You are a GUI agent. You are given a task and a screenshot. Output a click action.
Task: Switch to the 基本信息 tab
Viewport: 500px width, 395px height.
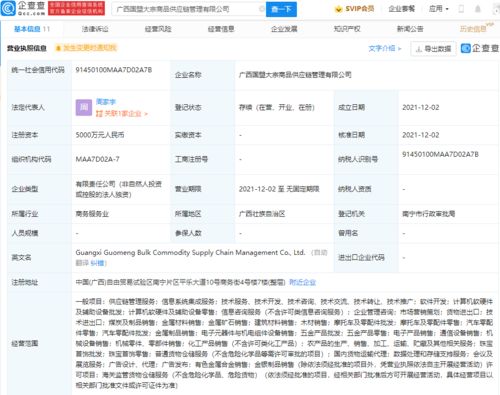31,29
